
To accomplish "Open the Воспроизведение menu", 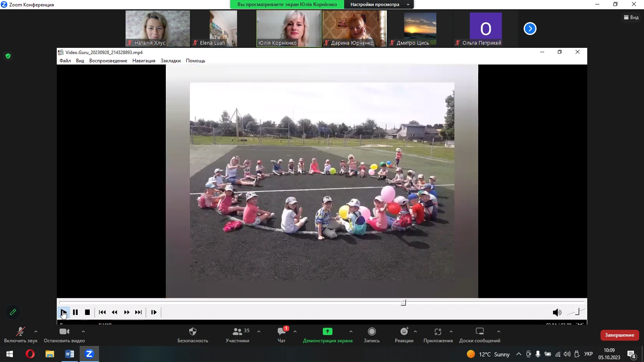I will coord(108,61).
